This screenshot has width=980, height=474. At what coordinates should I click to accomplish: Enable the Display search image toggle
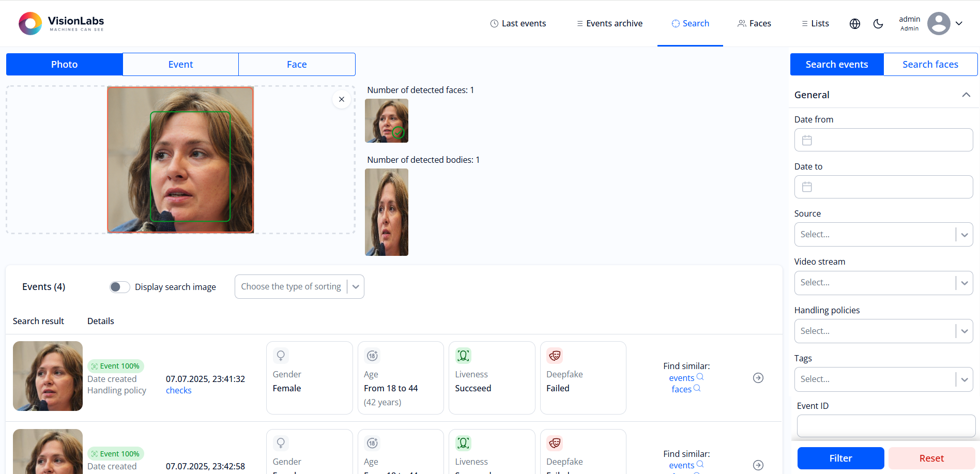pos(119,286)
